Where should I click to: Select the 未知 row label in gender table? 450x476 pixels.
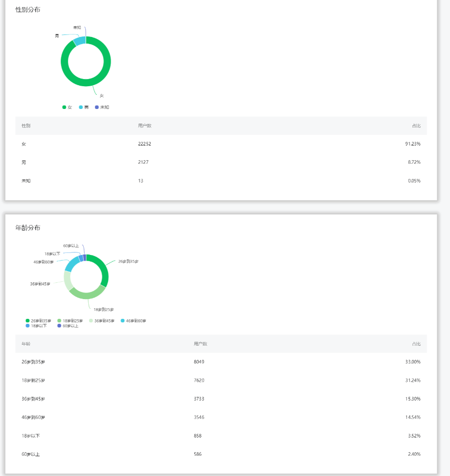pyautogui.click(x=26, y=180)
